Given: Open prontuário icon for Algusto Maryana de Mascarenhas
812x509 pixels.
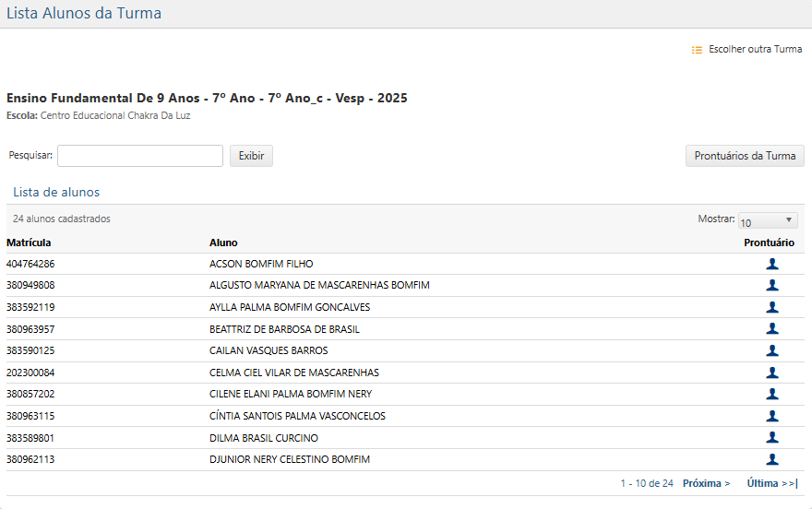Looking at the screenshot, I should coord(772,286).
